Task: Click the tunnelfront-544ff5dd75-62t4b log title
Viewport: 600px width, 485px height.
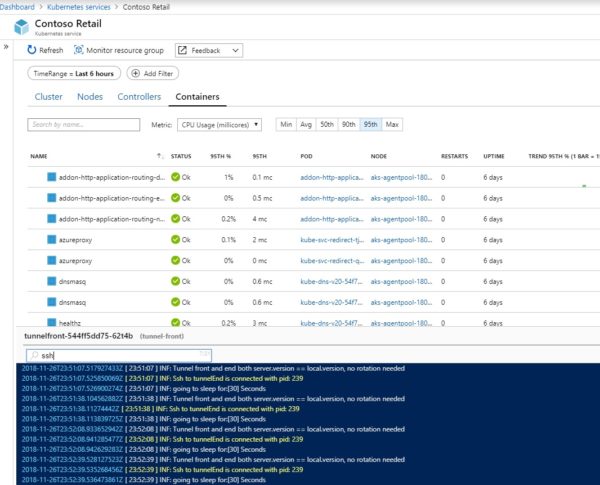Action: (78, 336)
